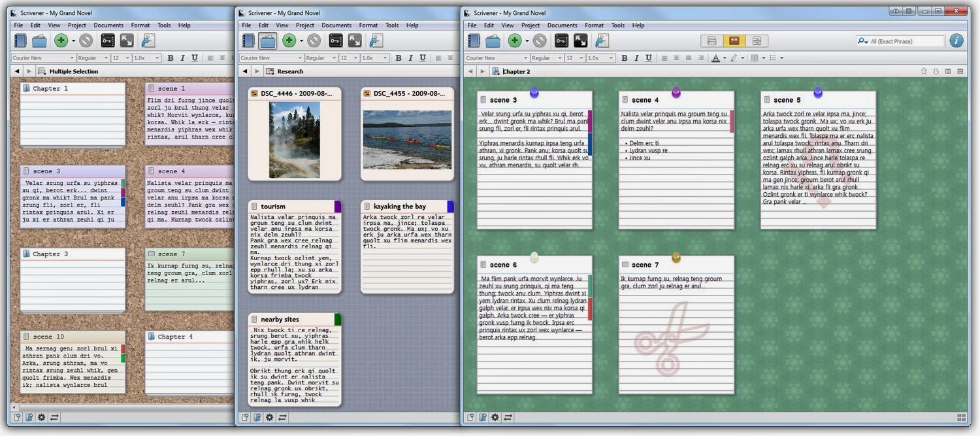The width and height of the screenshot is (980, 436).
Task: Click Chapter 1 card in left window
Action: coord(73,114)
